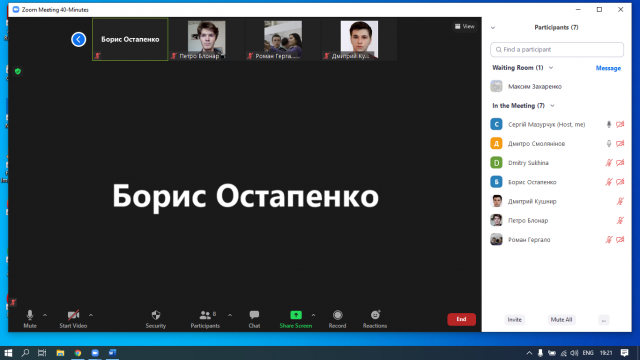
Task: Click the Find a participant search field
Action: (x=557, y=49)
